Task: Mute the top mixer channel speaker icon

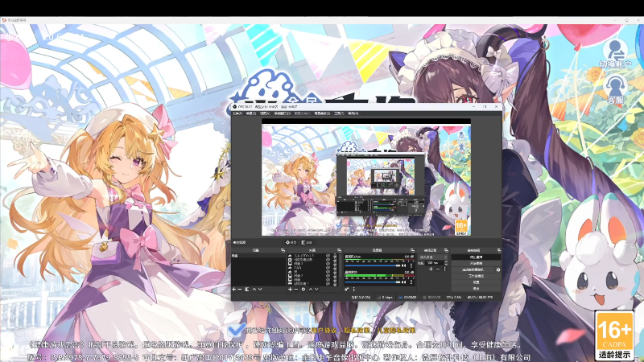Action: [403, 265]
